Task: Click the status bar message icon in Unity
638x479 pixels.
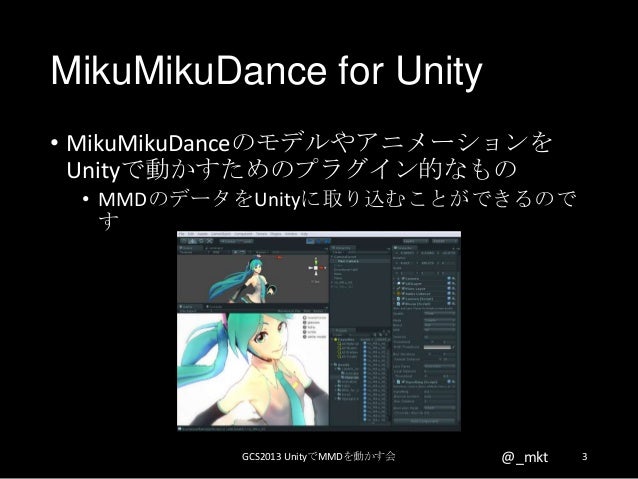Action: point(179,429)
